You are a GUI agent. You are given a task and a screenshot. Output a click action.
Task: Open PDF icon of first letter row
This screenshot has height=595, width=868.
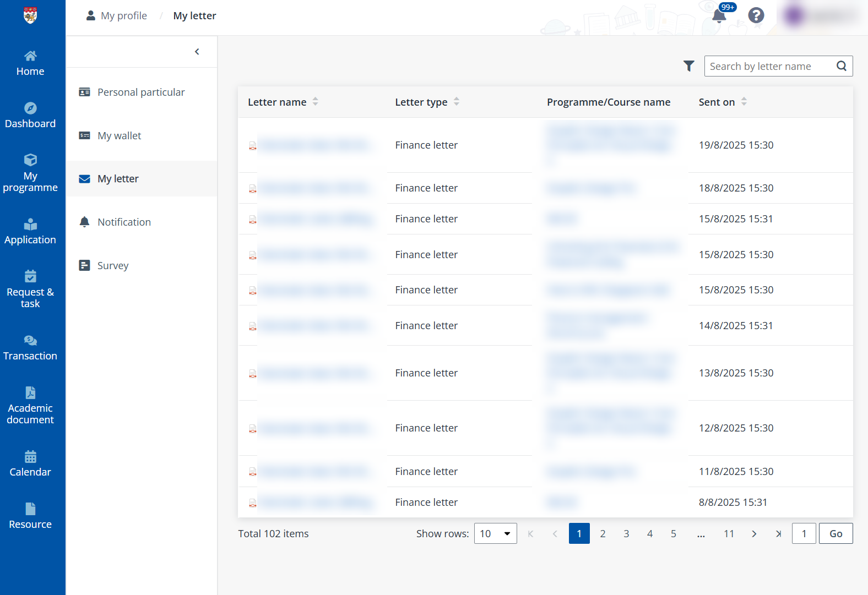253,146
